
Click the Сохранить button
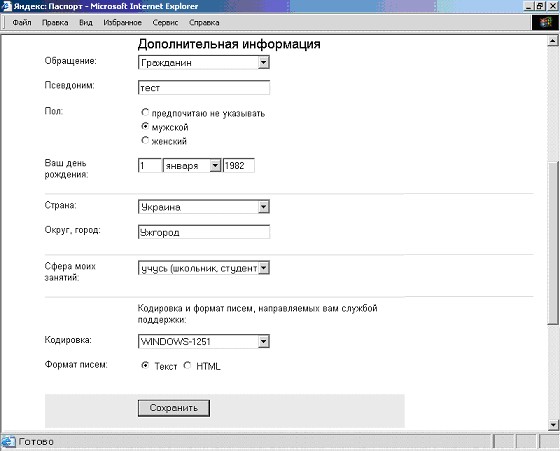pyautogui.click(x=174, y=408)
